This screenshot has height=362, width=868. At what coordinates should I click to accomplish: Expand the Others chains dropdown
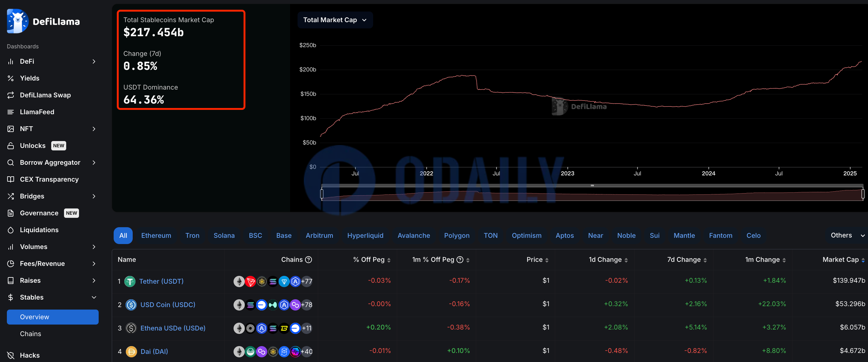[847, 235]
